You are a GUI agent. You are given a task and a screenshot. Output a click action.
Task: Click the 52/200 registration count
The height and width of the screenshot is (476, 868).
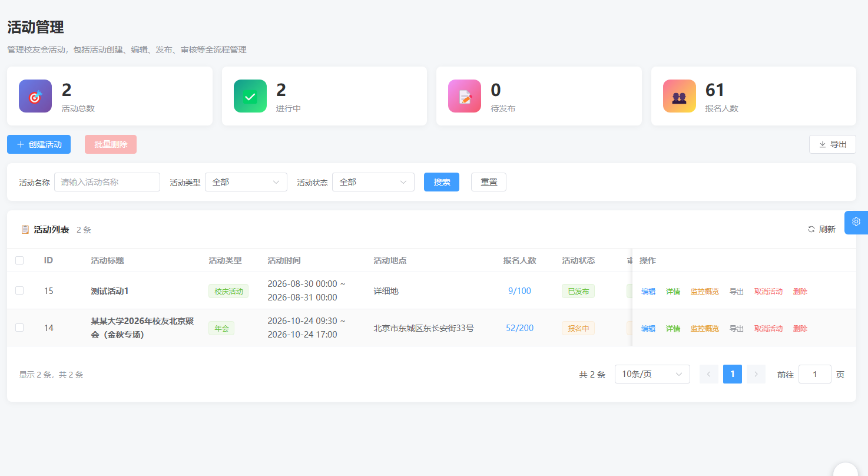[519, 328]
